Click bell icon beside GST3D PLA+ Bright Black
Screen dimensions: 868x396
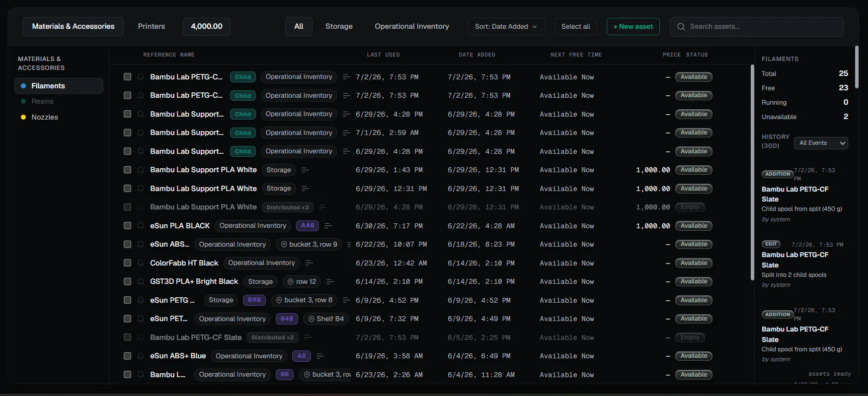141,281
